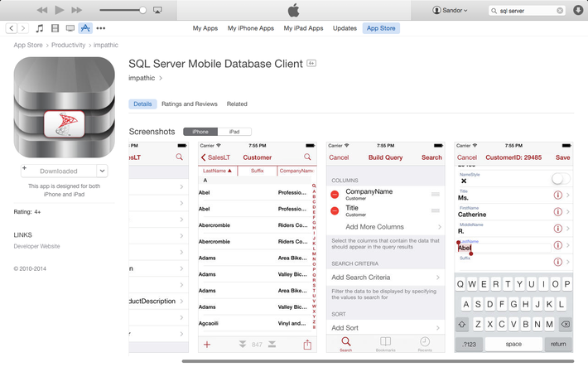Start playback with the play button
The width and height of the screenshot is (588, 367).
click(x=60, y=10)
